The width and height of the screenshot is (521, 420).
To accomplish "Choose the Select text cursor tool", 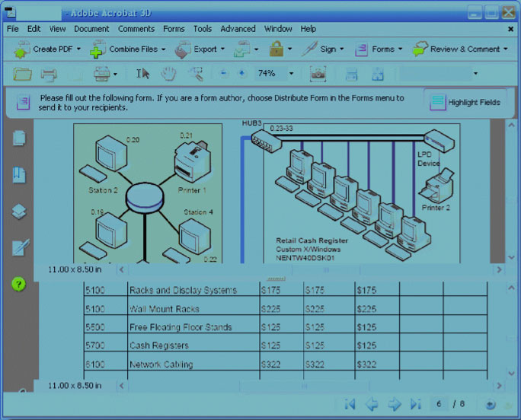I will point(143,74).
